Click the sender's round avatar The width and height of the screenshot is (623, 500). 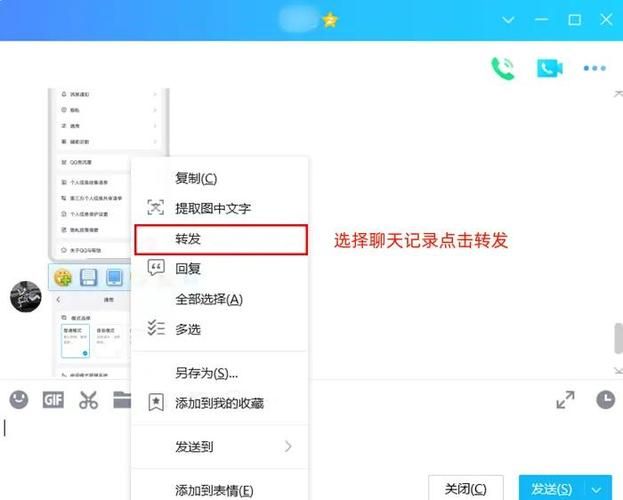[26, 297]
